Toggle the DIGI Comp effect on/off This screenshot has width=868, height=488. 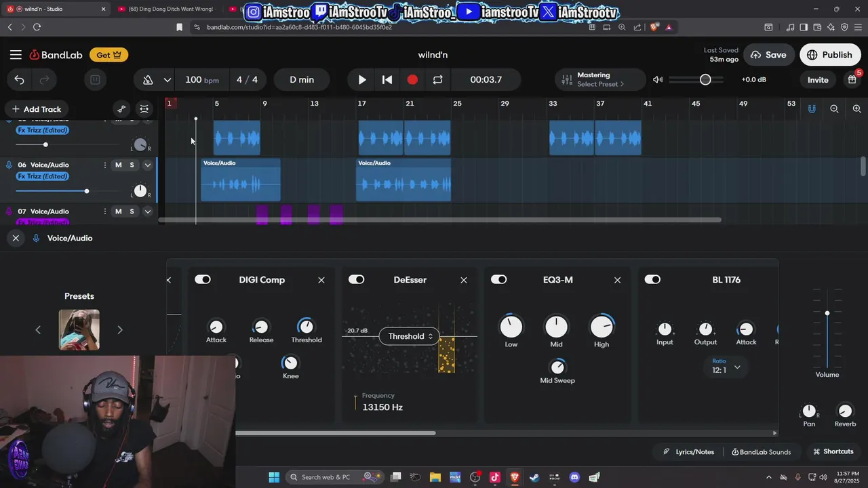pyautogui.click(x=203, y=279)
